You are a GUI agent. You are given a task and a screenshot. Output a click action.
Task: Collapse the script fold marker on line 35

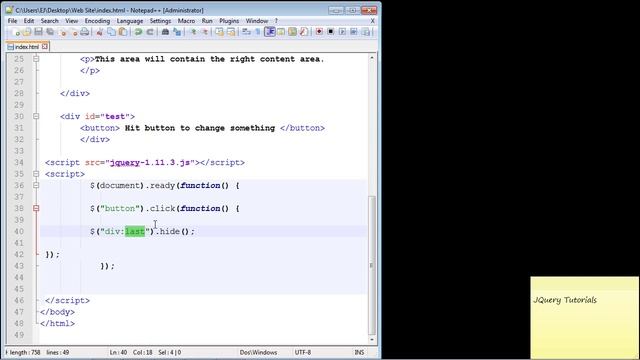click(36, 174)
